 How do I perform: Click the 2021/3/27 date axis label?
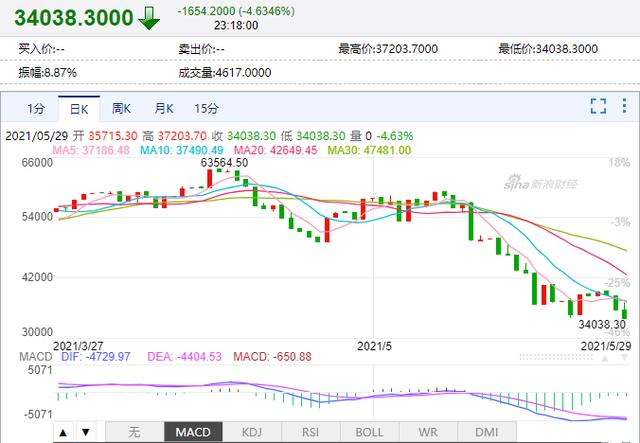[78, 346]
